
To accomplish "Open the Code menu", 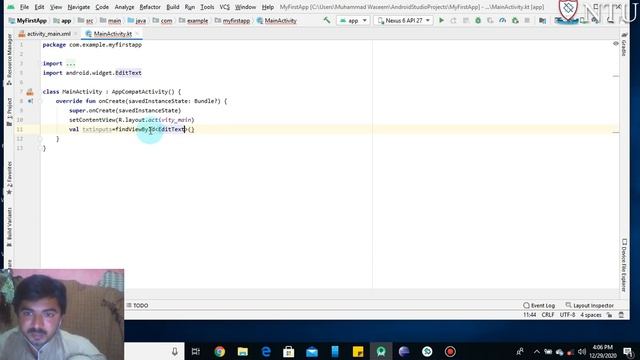I will (102, 7).
